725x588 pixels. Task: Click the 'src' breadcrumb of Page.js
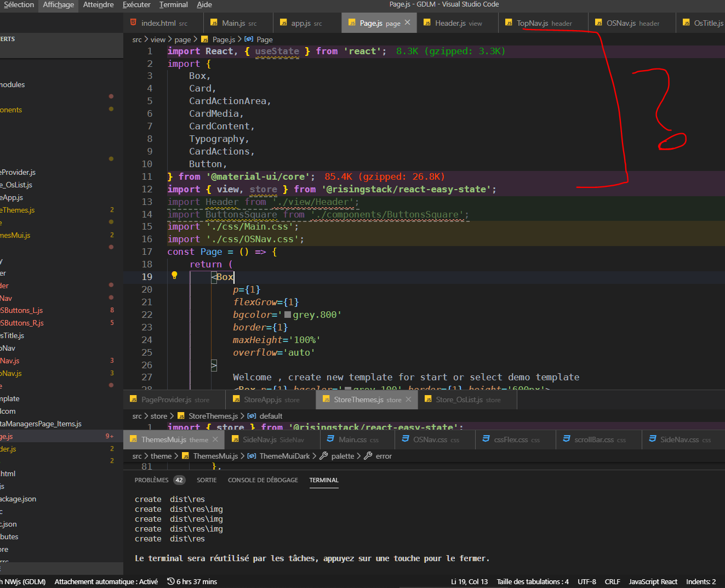[x=137, y=39]
